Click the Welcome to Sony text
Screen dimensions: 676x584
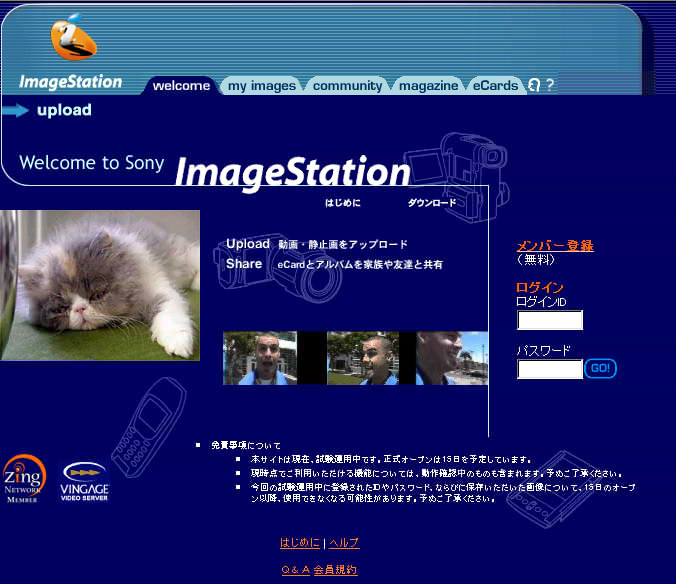[x=92, y=163]
